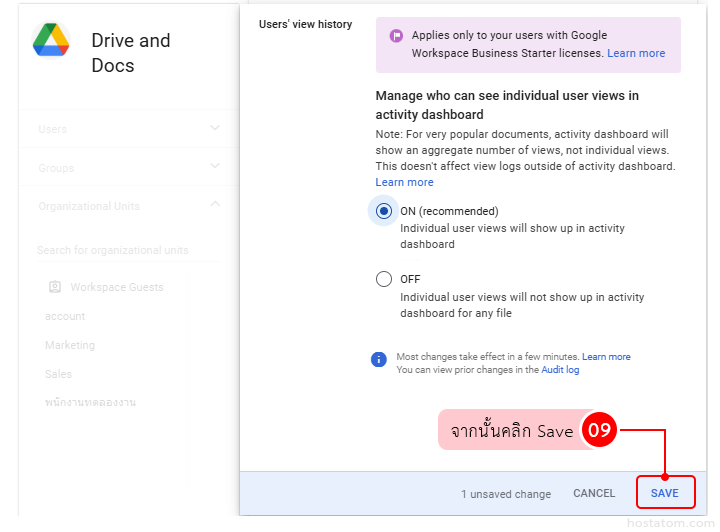720x532 pixels.
Task: Open the Audit log link
Action: click(560, 370)
